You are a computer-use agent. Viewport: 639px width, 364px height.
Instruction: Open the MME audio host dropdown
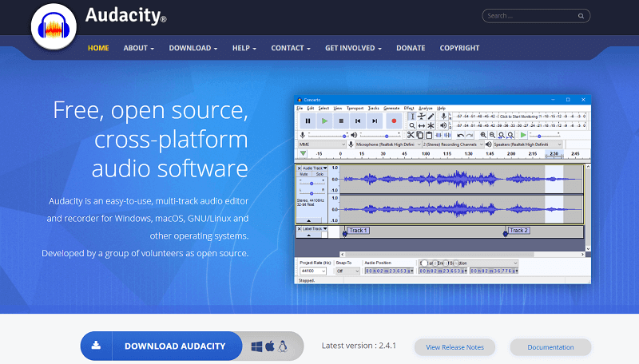tap(322, 144)
